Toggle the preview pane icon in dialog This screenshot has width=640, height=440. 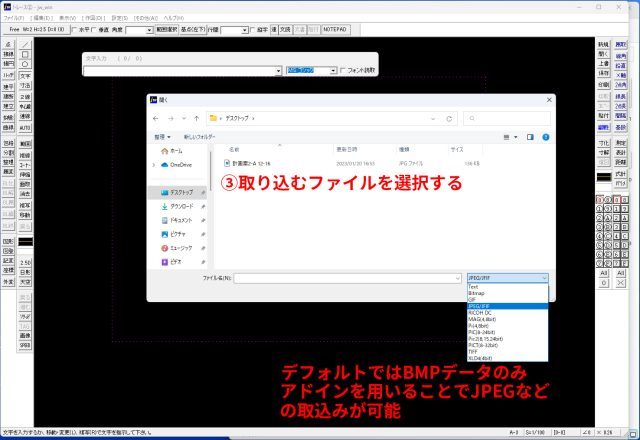point(529,136)
